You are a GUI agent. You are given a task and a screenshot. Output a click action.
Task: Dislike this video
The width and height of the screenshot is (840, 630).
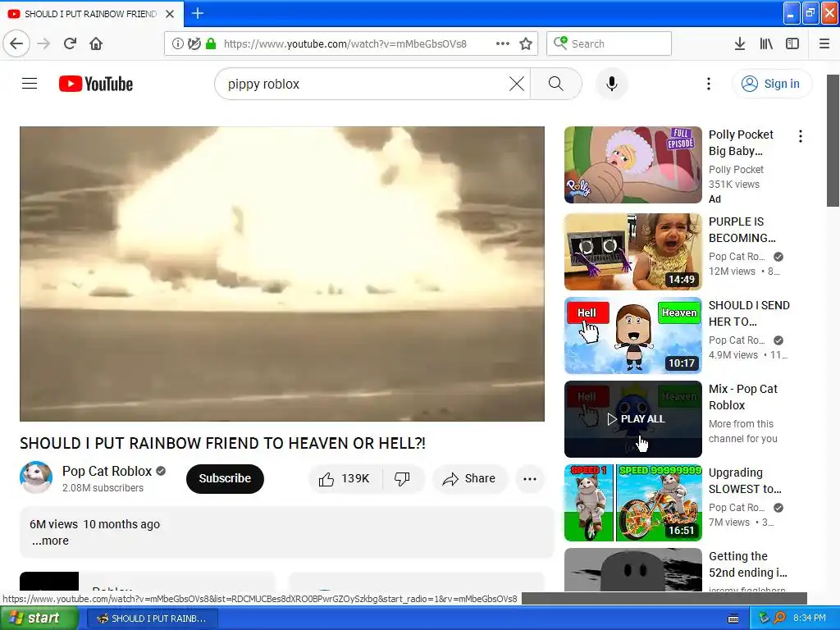coord(402,478)
